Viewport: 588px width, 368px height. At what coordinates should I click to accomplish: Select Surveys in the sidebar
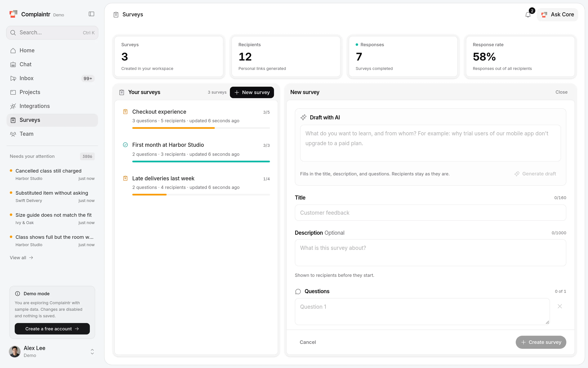[52, 120]
